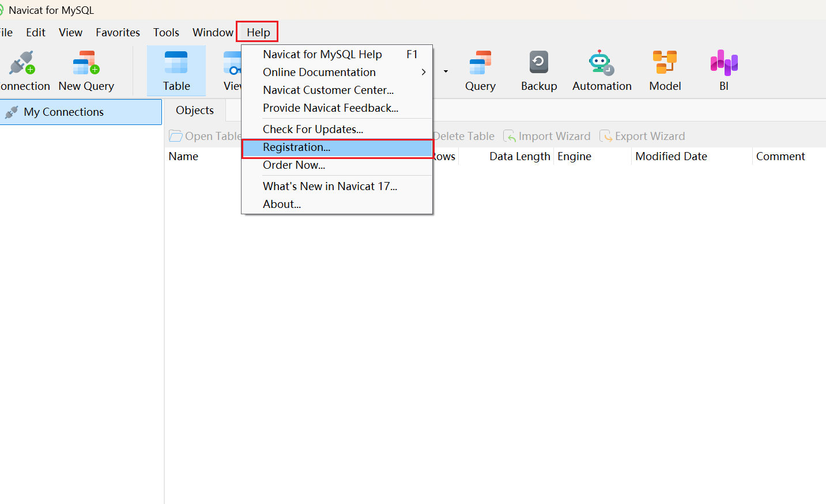Sort by Modified Date column header
Image resolution: width=826 pixels, height=504 pixels.
(671, 156)
